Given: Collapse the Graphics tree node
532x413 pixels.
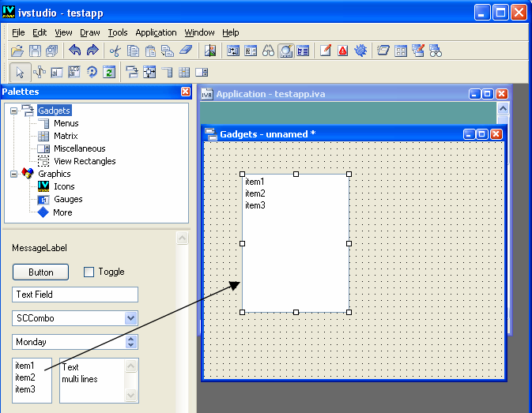Looking at the screenshot, I should pyautogui.click(x=14, y=174).
